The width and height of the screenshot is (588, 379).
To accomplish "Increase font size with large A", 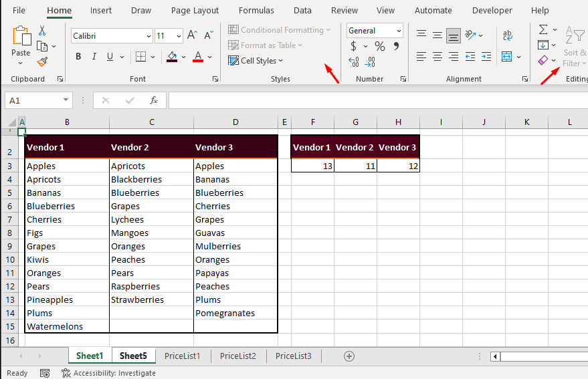I will [x=192, y=35].
